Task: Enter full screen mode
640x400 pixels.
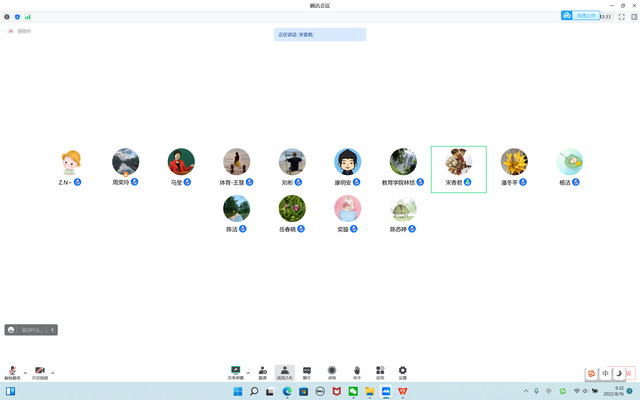Action: (x=620, y=16)
